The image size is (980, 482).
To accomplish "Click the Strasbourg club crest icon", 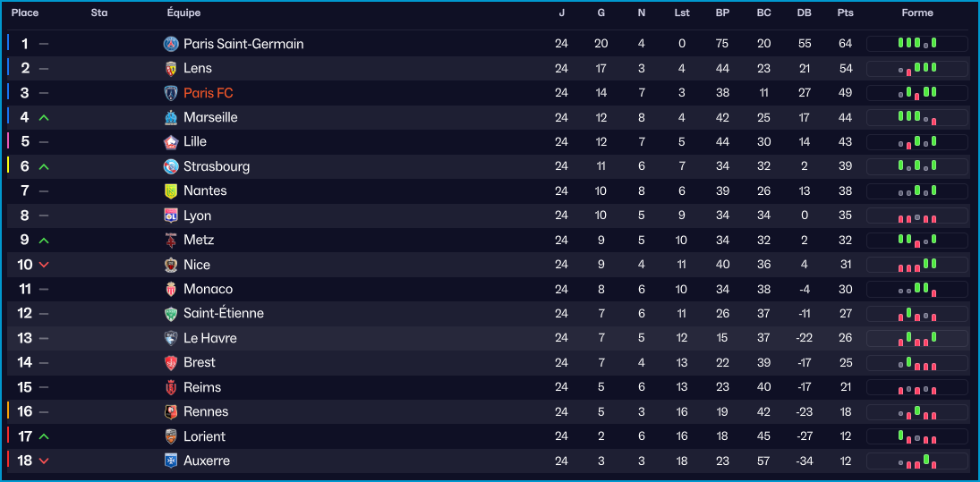I will 171,166.
